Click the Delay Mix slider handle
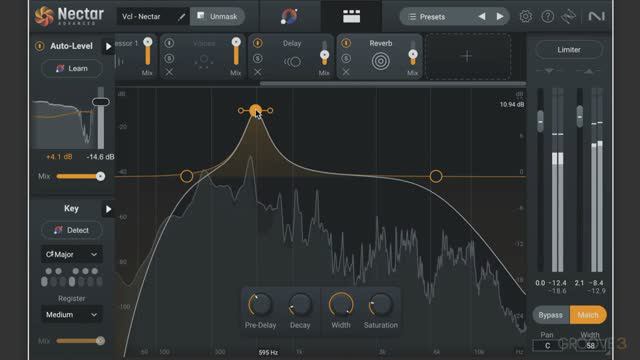The image size is (640, 360). (324, 54)
